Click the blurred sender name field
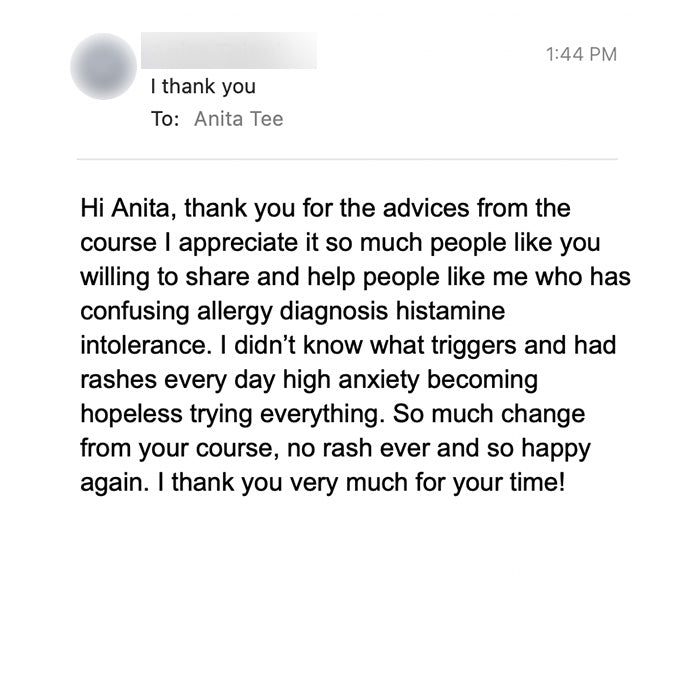The height and width of the screenshot is (700, 700). 232,50
